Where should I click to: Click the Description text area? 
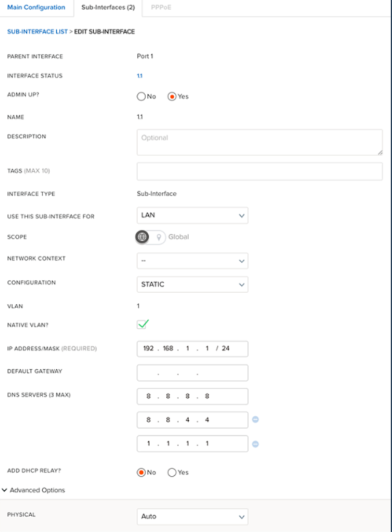(259, 142)
